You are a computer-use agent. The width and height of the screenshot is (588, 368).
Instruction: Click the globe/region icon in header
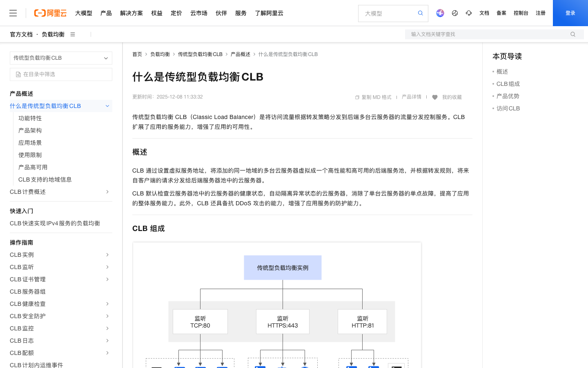(455, 13)
